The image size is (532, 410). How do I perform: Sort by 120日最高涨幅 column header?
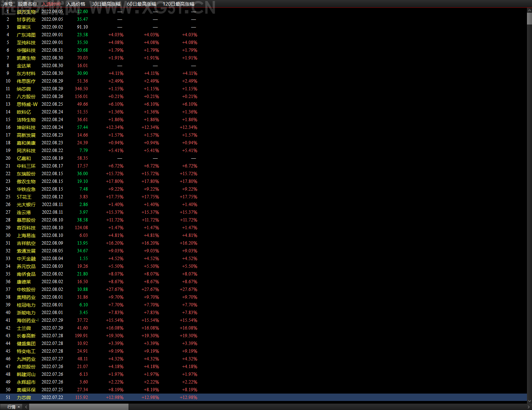[178, 4]
